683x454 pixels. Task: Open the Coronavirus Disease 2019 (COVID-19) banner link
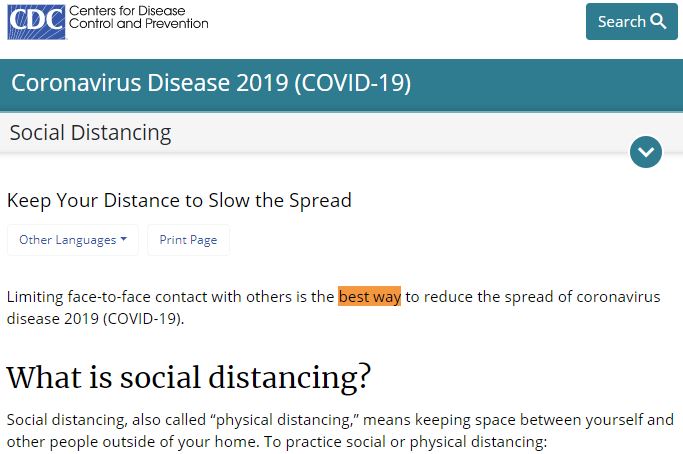pos(211,83)
